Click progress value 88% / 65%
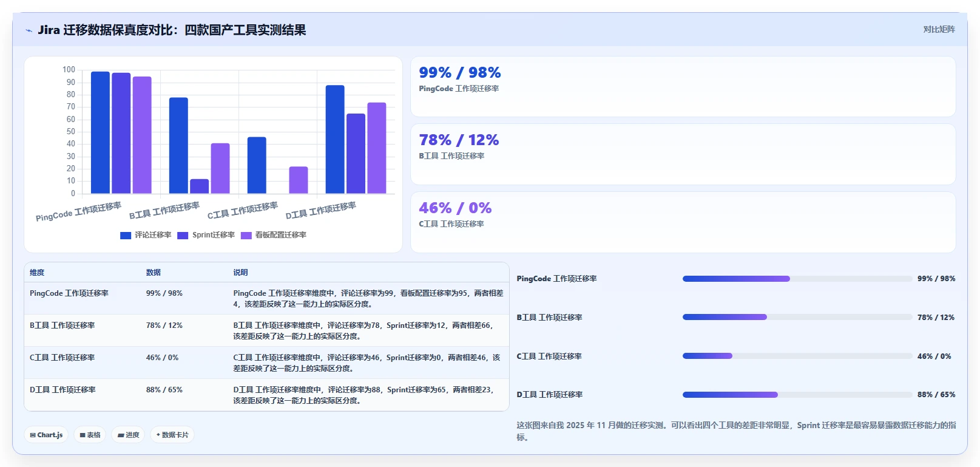980x467 pixels. click(x=936, y=395)
